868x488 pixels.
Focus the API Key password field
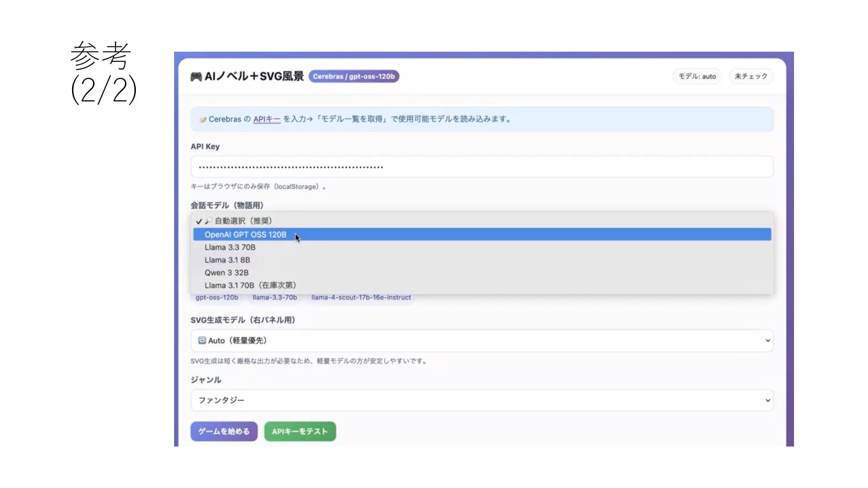tap(482, 167)
